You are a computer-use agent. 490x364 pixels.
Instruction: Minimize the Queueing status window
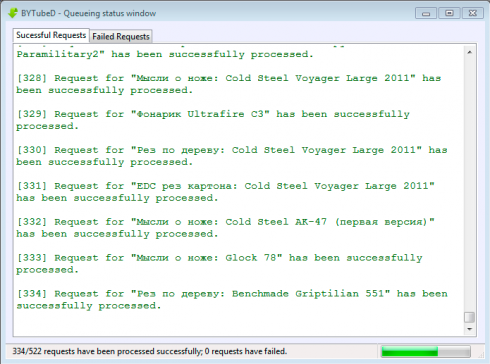426,13
